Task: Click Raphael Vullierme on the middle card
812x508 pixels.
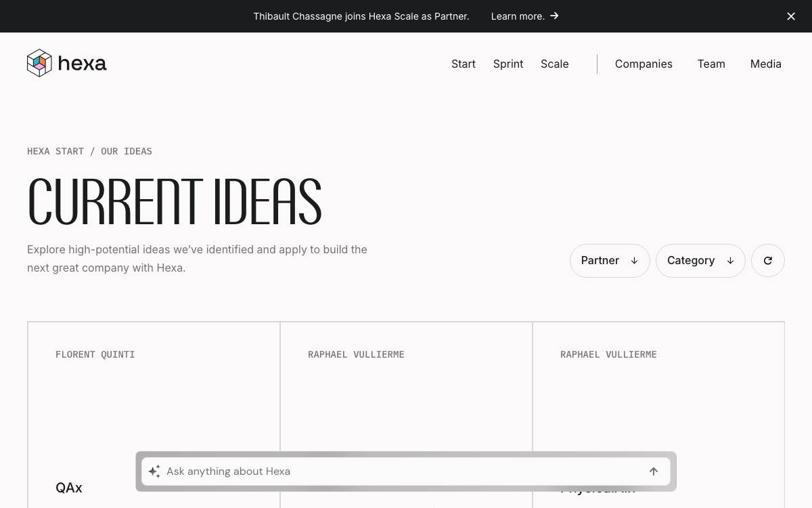Action: [356, 354]
